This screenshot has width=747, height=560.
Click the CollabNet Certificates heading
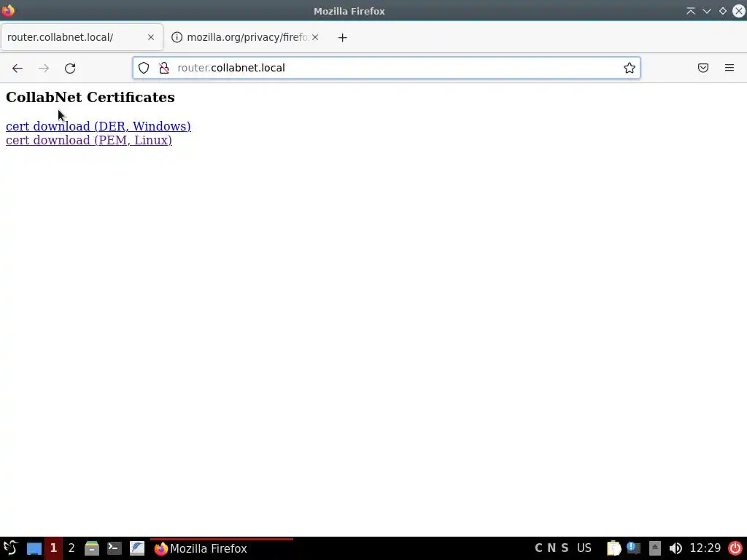90,97
